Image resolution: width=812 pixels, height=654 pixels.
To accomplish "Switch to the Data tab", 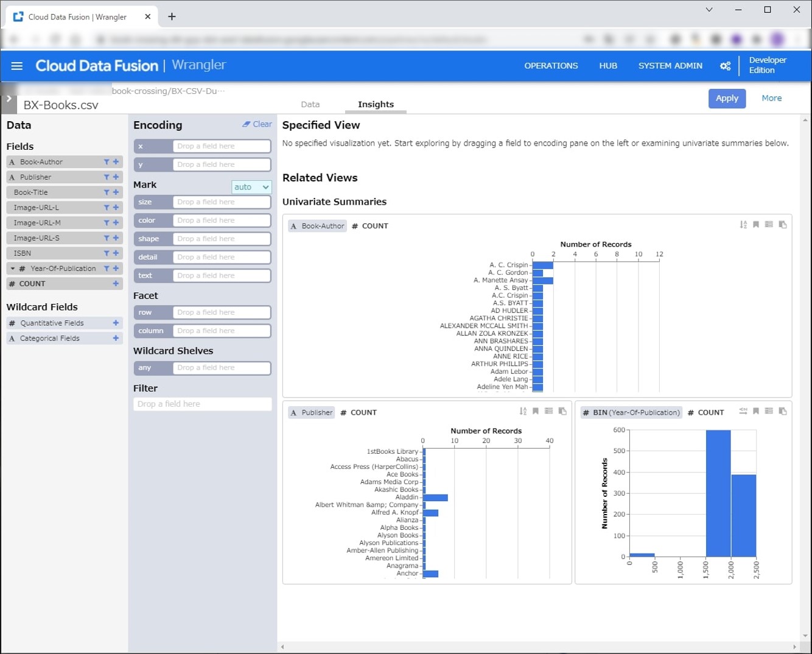I will point(310,105).
